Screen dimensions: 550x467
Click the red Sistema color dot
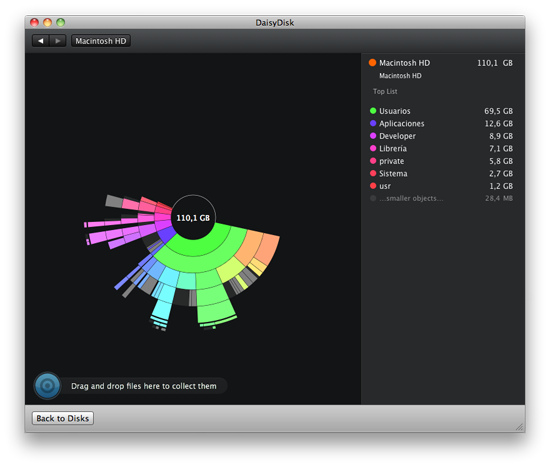tap(373, 173)
